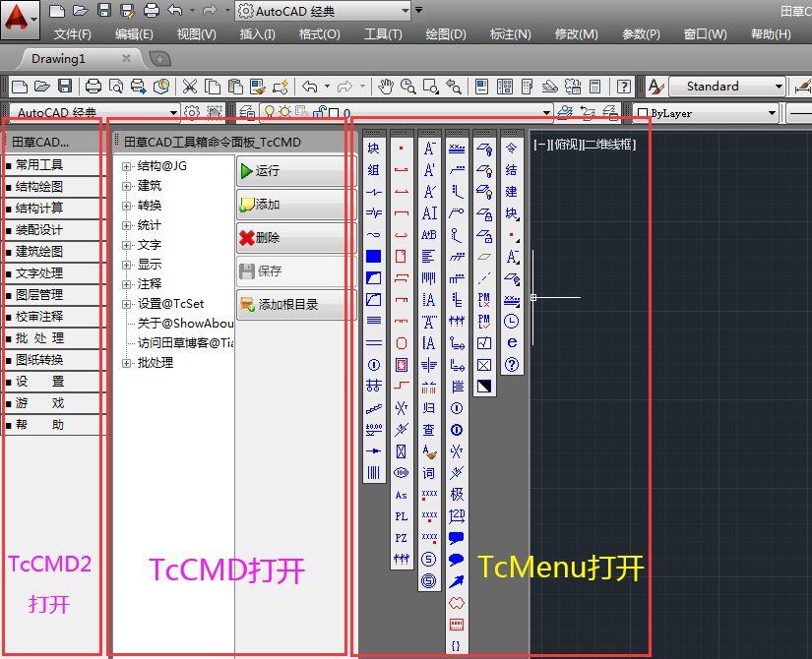The width and height of the screenshot is (812, 659).
Task: Open the 修改(M) menu
Action: pyautogui.click(x=577, y=34)
